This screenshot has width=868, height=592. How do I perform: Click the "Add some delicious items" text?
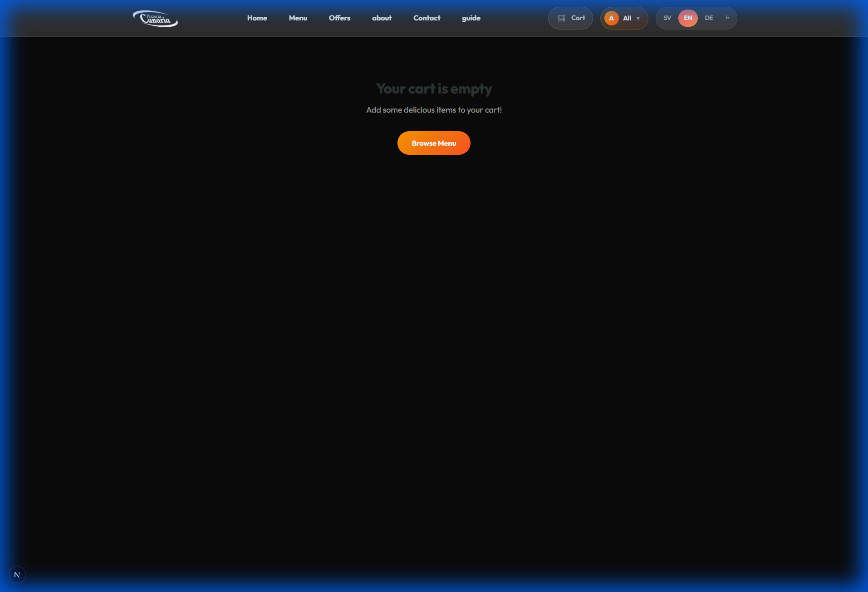point(434,110)
